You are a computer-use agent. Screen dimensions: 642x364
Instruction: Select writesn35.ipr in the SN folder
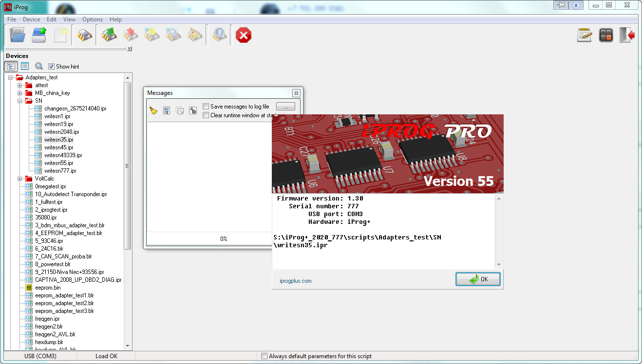click(x=59, y=140)
